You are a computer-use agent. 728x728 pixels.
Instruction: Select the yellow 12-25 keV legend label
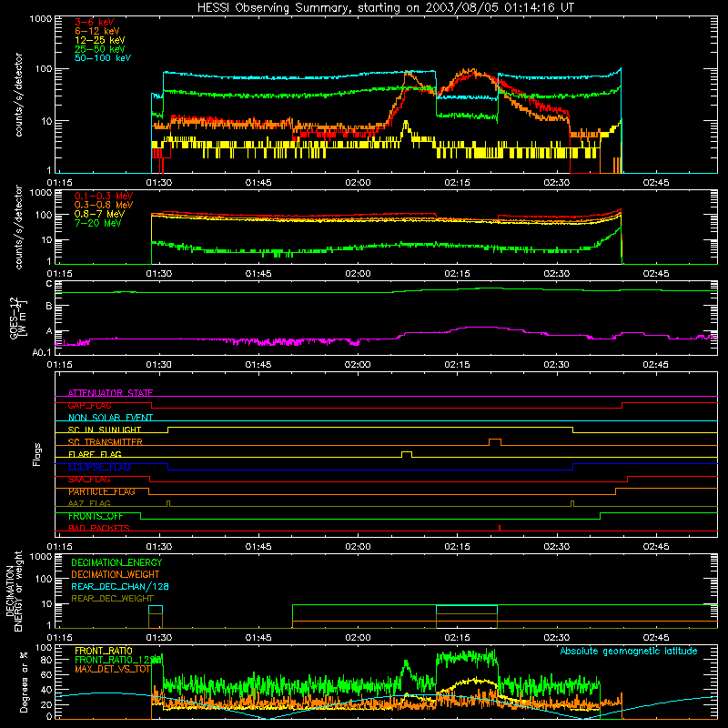tap(100, 40)
